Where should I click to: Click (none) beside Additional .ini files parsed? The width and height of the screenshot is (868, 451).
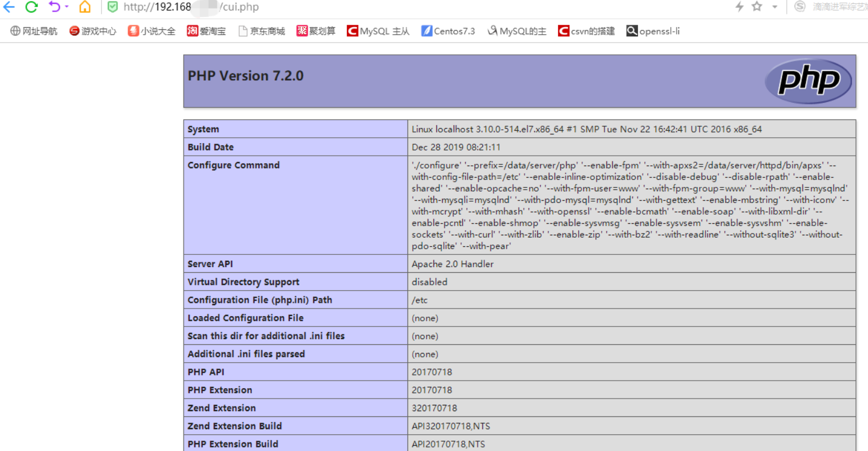[x=425, y=354]
